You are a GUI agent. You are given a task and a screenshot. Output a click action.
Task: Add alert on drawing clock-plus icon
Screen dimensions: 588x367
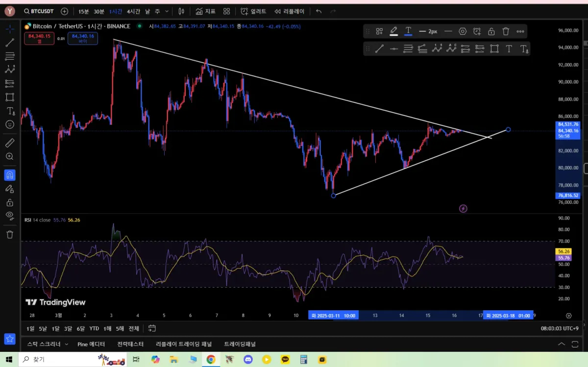[477, 31]
